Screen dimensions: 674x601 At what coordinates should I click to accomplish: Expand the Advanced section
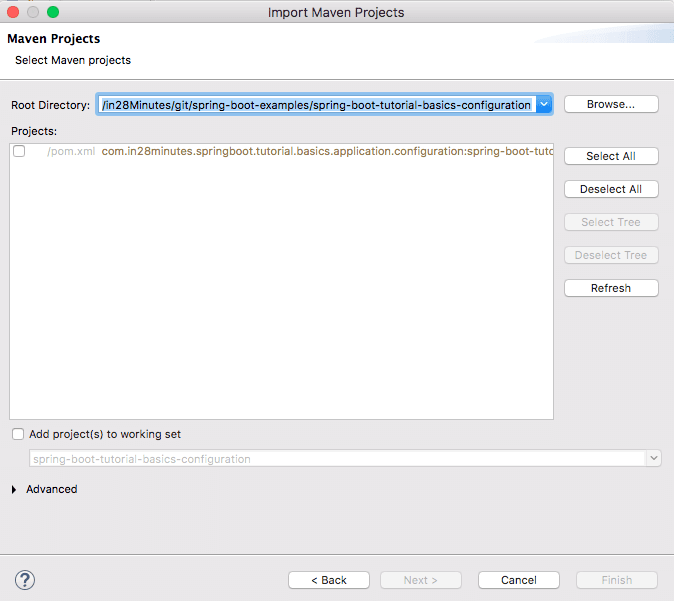pos(14,489)
